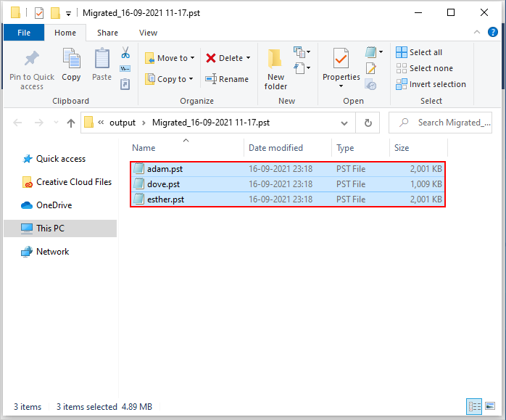
Task: Click the double chevron before output
Action: pyautogui.click(x=101, y=123)
